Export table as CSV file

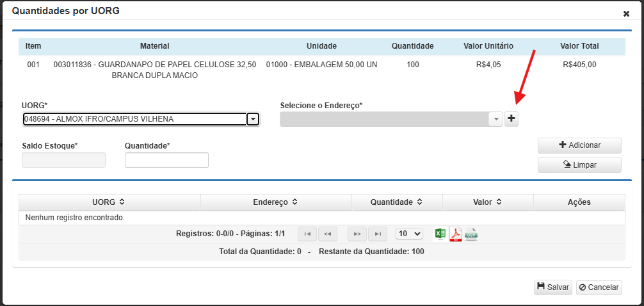click(471, 234)
